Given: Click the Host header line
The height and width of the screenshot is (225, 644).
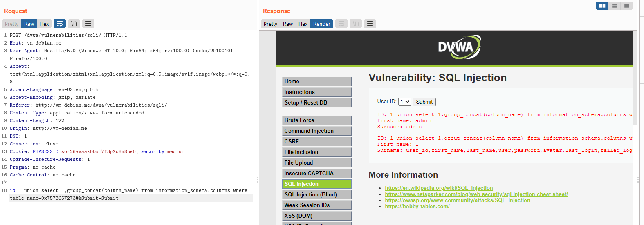Looking at the screenshot, I should tap(36, 43).
